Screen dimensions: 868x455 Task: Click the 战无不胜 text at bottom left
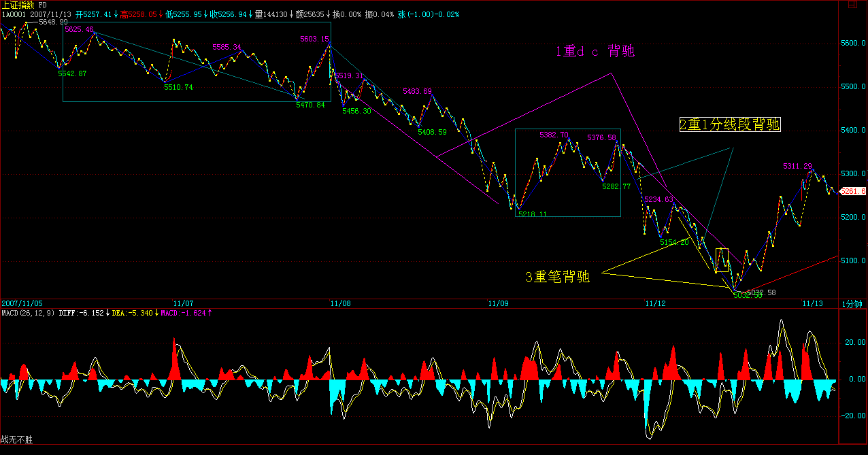coord(16,440)
